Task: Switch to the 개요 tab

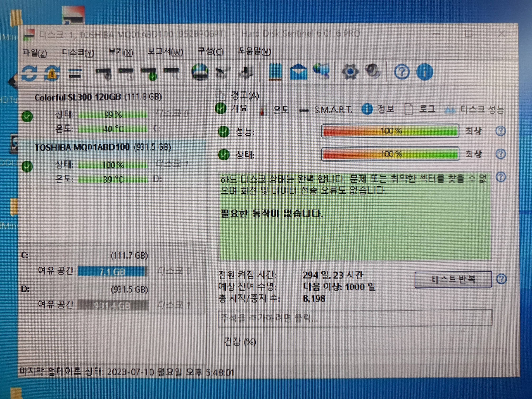Action: click(x=232, y=108)
